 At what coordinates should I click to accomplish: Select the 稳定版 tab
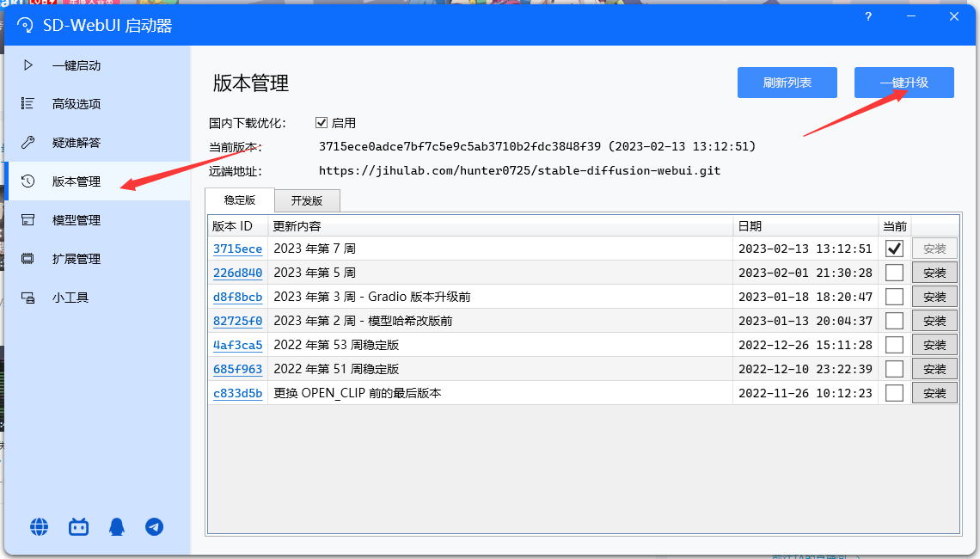(x=239, y=200)
